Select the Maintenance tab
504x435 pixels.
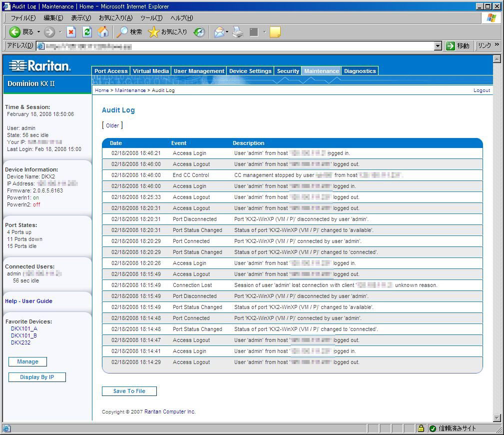coord(321,71)
